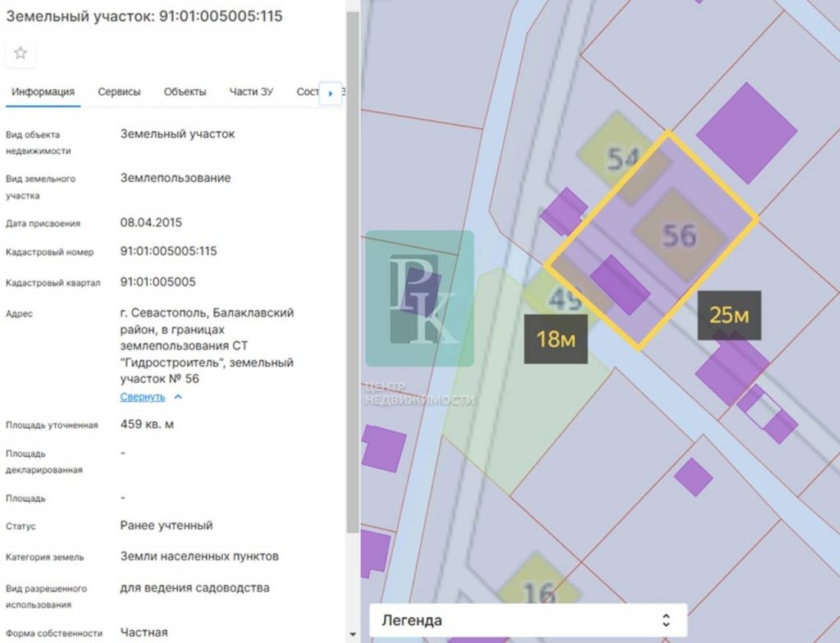Add parcel to favorites with star icon

pos(21,53)
